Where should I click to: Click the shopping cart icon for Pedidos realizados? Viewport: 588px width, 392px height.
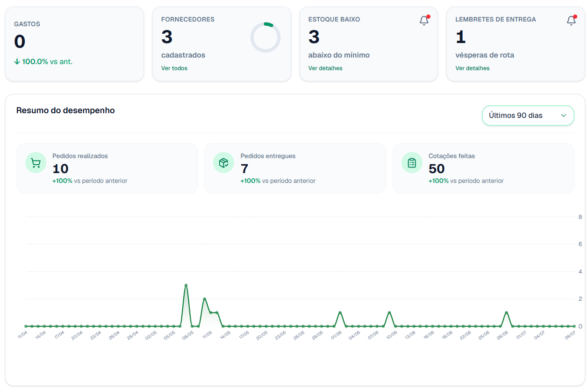pyautogui.click(x=36, y=163)
